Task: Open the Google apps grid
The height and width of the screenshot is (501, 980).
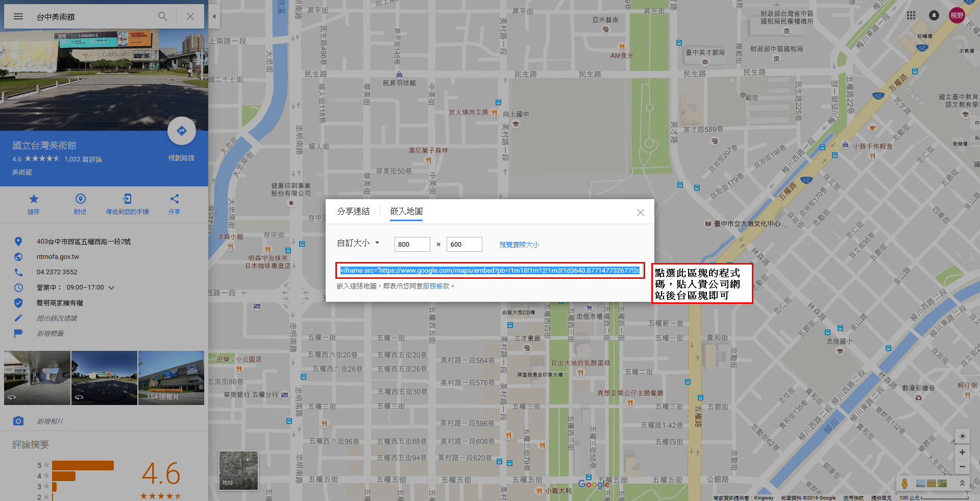Action: [911, 15]
